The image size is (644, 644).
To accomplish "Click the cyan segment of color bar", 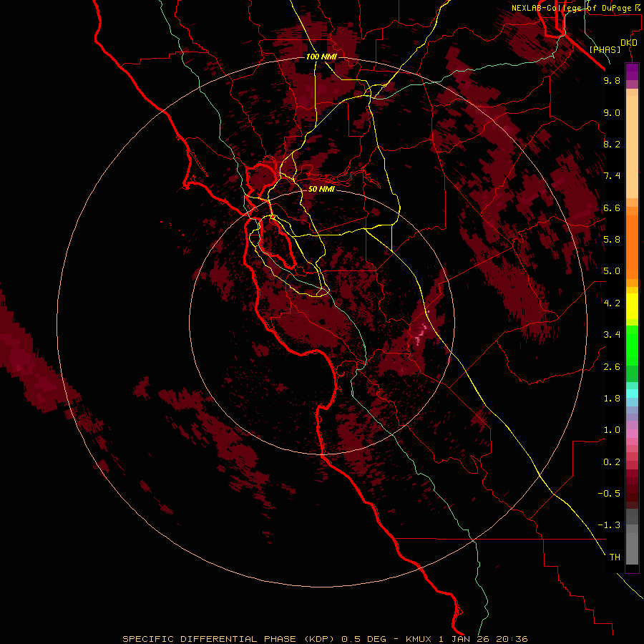I will pos(632,393).
